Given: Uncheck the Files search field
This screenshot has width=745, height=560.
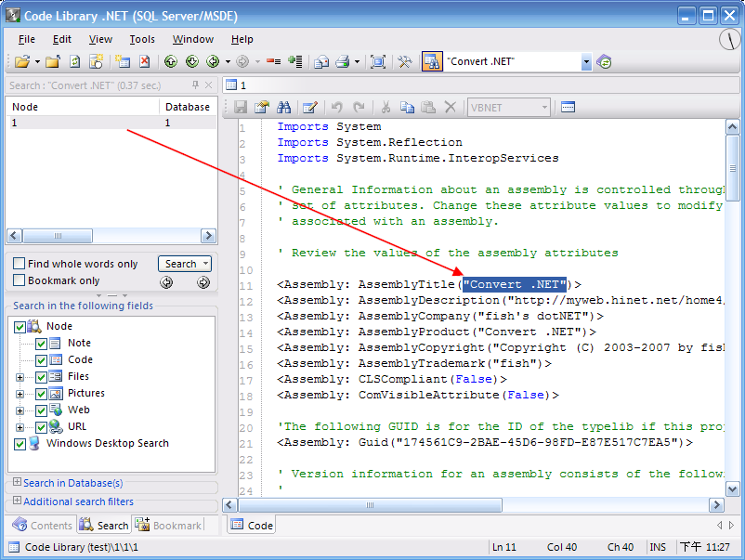Looking at the screenshot, I should [x=41, y=377].
